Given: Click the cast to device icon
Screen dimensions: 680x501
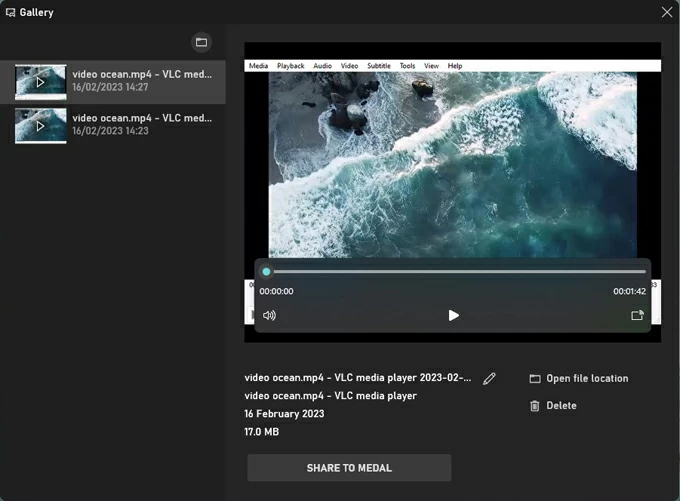Looking at the screenshot, I should click(637, 315).
